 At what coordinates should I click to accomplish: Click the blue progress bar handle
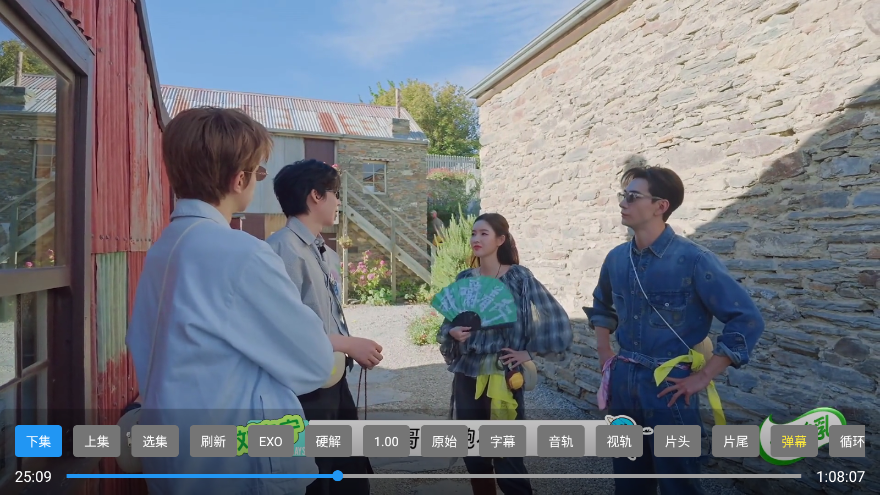[x=337, y=476]
